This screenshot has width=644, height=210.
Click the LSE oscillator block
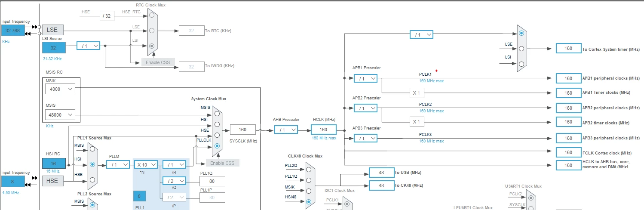coord(52,30)
